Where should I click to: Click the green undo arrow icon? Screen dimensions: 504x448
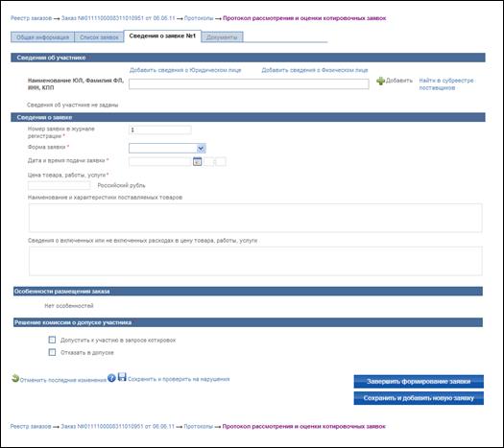[x=15, y=378]
